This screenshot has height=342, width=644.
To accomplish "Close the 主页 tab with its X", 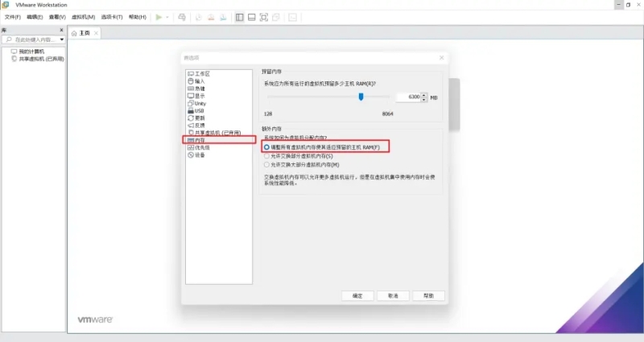I will pyautogui.click(x=96, y=33).
